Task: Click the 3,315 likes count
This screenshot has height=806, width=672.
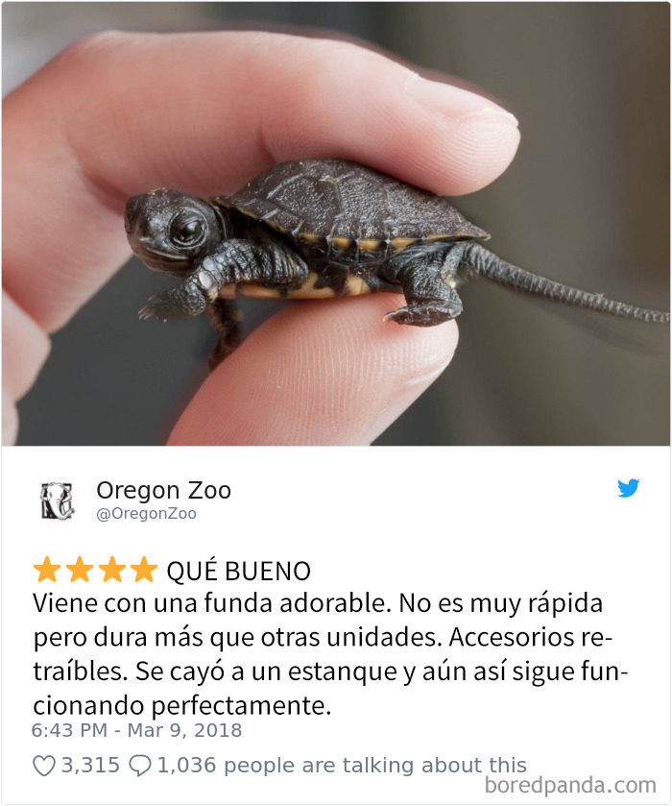Action: pyautogui.click(x=90, y=765)
